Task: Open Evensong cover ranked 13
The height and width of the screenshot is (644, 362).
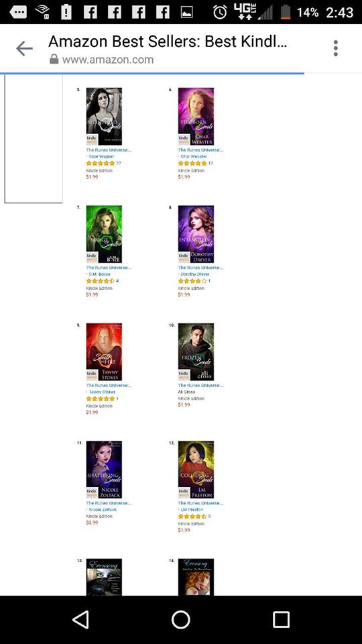Action: (104, 577)
